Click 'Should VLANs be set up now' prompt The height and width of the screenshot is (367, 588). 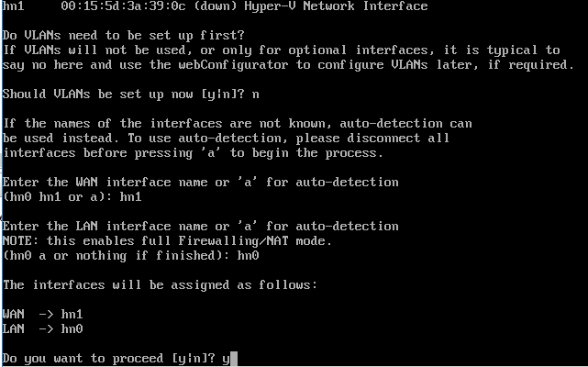coord(123,95)
